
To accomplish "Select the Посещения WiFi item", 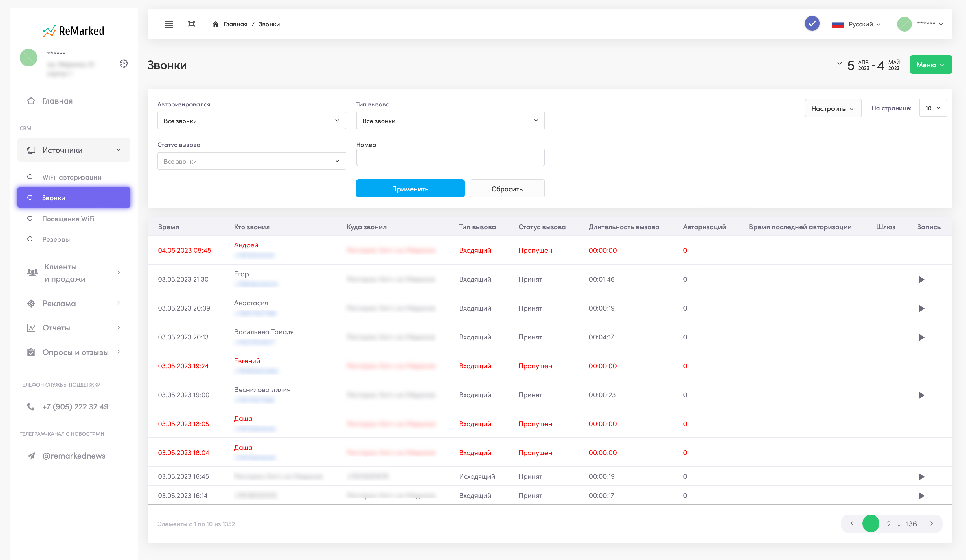I will pos(74,219).
